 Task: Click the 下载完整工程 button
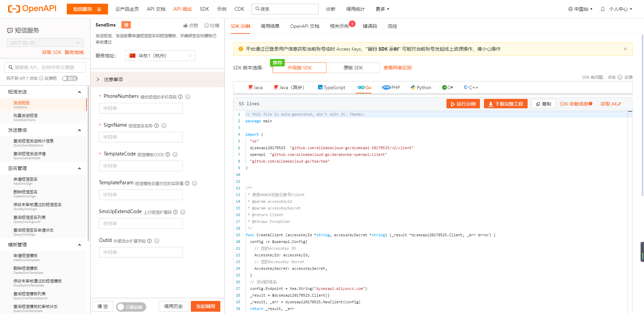pyautogui.click(x=506, y=104)
